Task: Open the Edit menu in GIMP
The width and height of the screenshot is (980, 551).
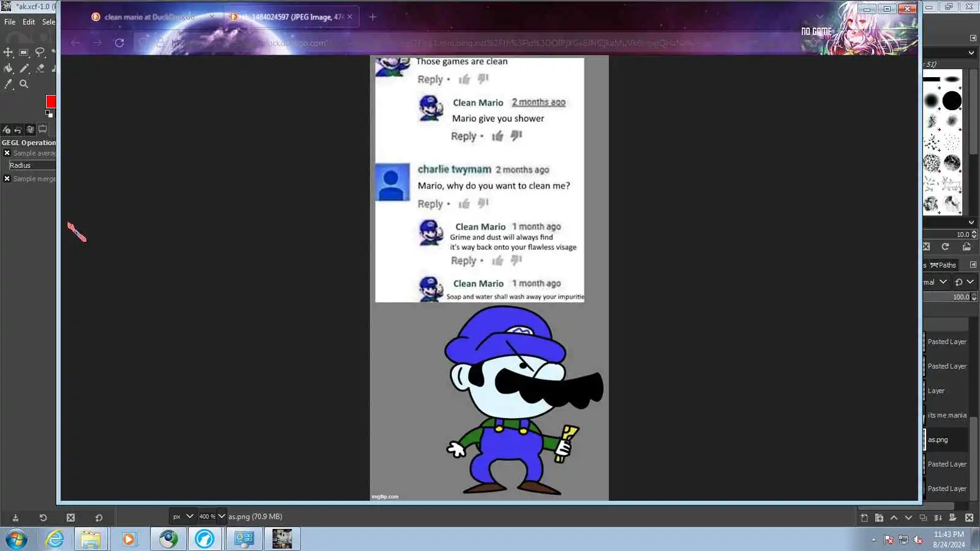Action: coord(29,22)
